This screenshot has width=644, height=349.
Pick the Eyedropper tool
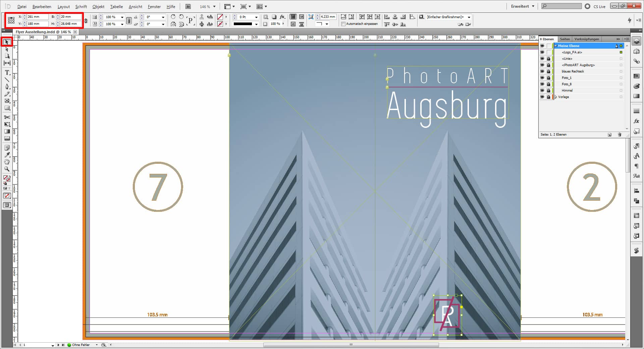pos(7,155)
